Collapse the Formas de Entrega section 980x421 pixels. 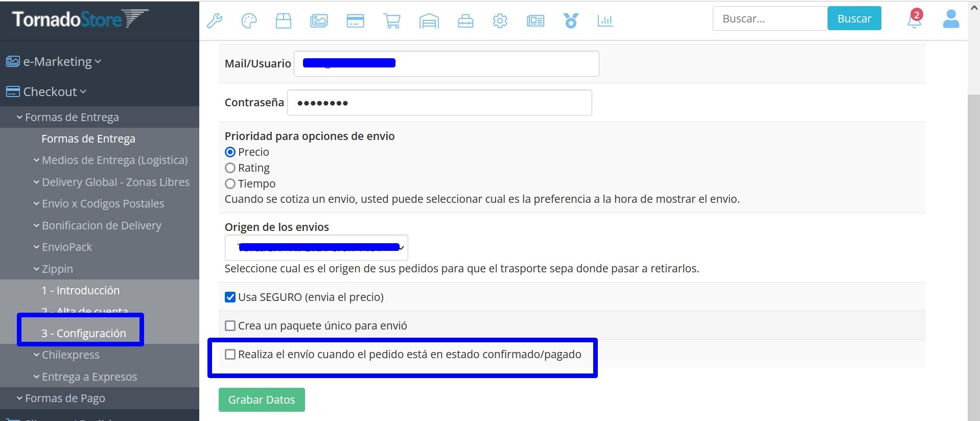click(x=67, y=118)
